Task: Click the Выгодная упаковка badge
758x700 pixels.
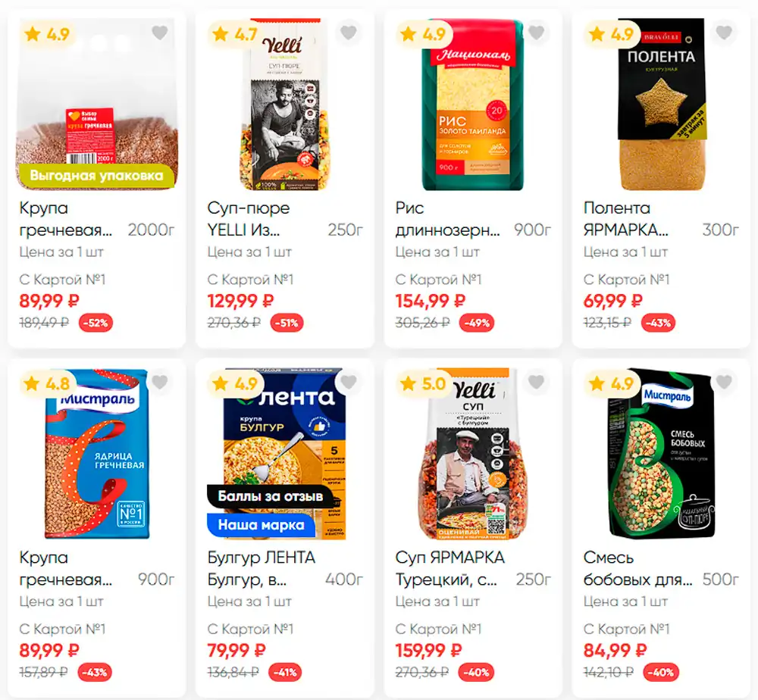Action: (97, 175)
